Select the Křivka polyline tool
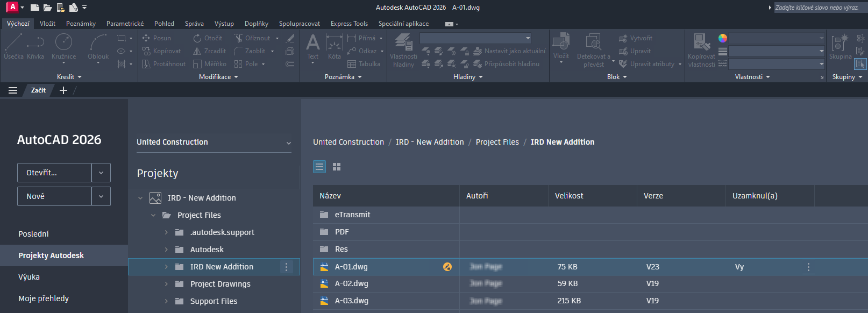This screenshot has height=313, width=868. 35,46
